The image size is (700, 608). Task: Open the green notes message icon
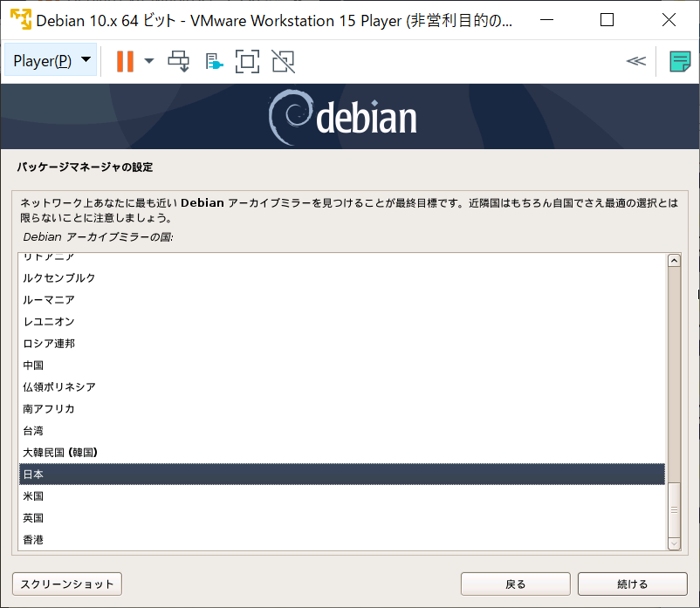tap(680, 61)
